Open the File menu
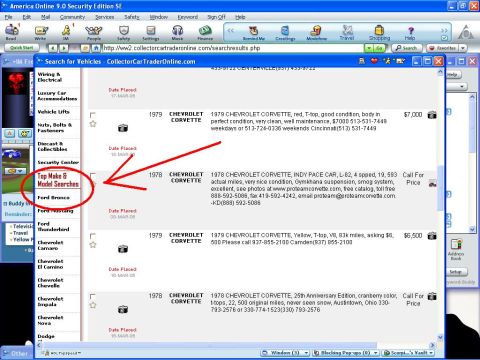This screenshot has width=480, height=360. click(x=9, y=17)
